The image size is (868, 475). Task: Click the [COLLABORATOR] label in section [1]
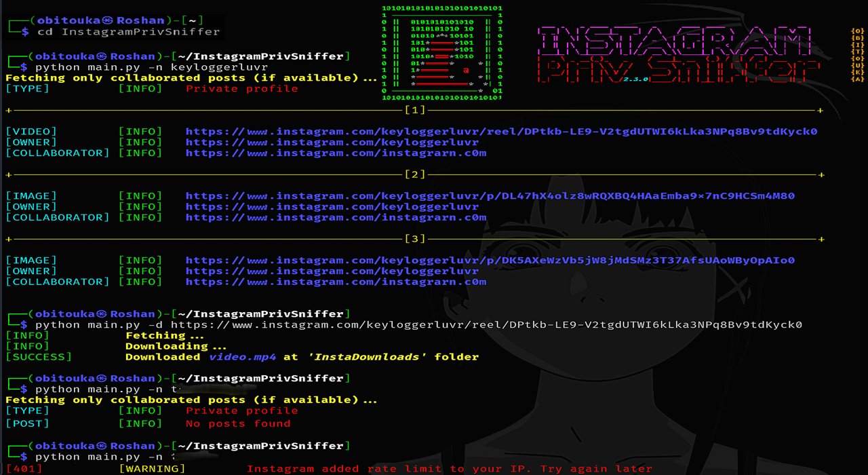pos(58,153)
